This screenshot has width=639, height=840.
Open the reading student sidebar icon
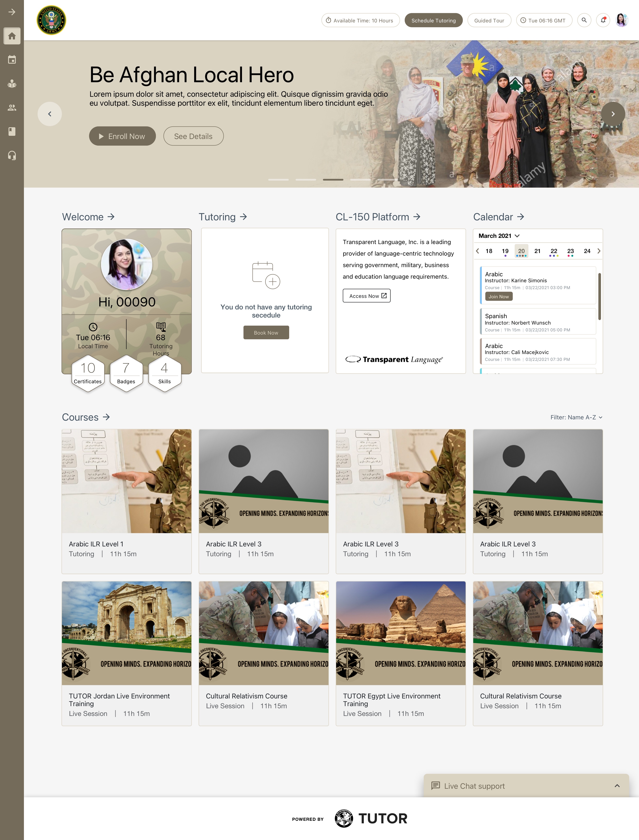12,84
